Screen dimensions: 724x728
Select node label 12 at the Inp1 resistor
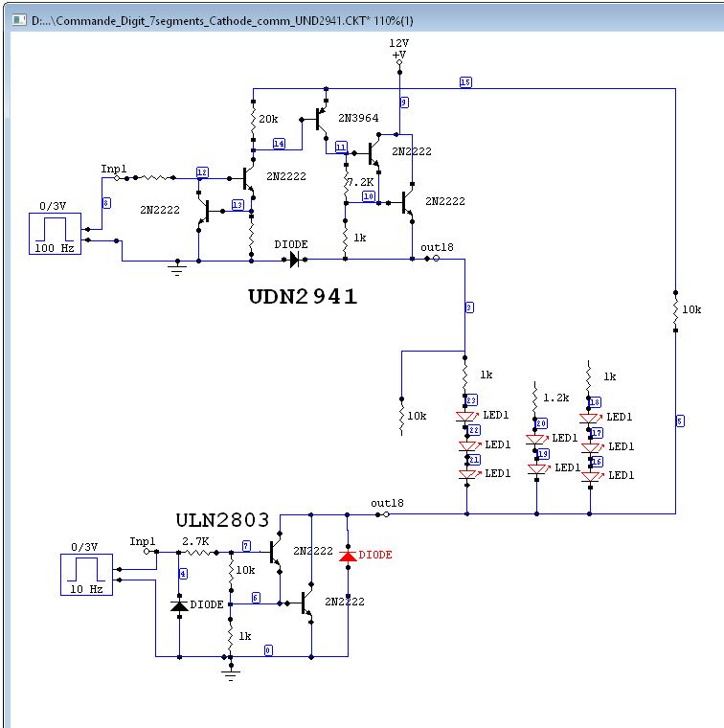202,172
